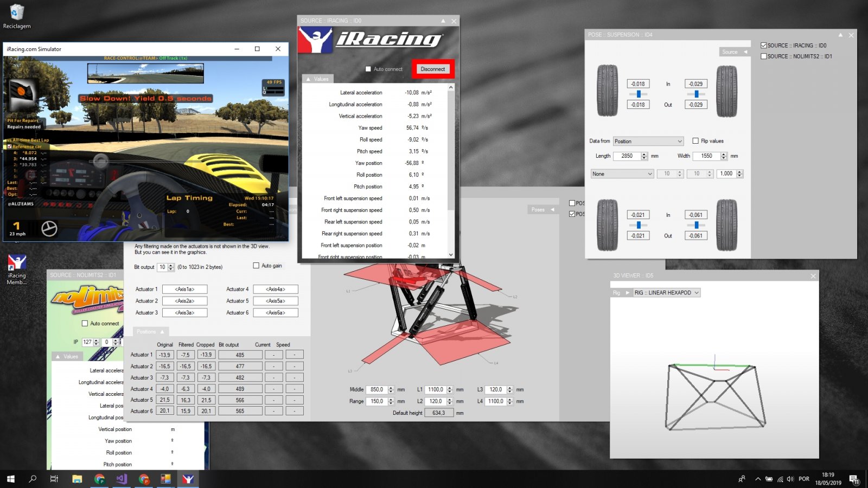The height and width of the screenshot is (488, 868).
Task: Click the front left suspension slider (-0,018)
Action: pyautogui.click(x=639, y=94)
